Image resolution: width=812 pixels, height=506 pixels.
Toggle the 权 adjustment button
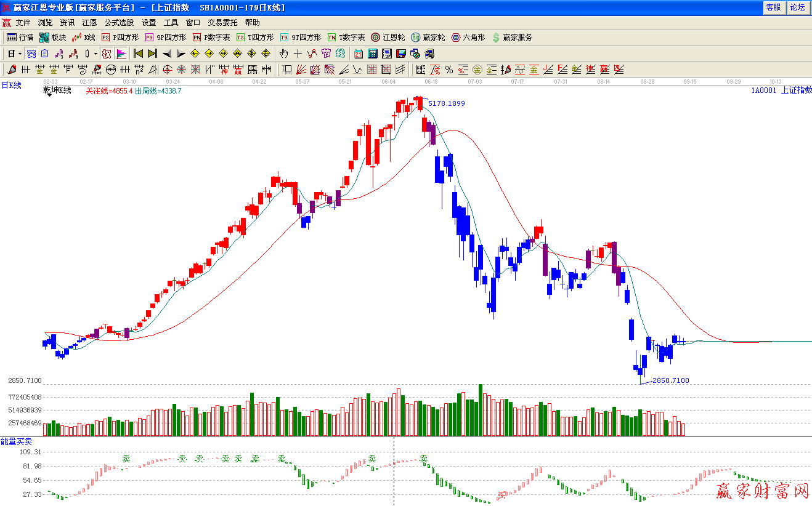point(107,54)
